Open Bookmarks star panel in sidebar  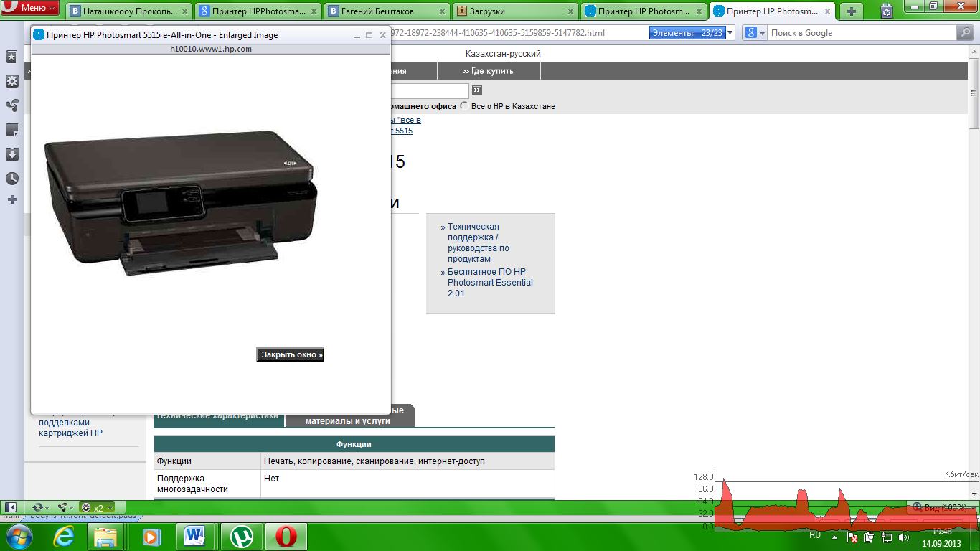pyautogui.click(x=12, y=57)
